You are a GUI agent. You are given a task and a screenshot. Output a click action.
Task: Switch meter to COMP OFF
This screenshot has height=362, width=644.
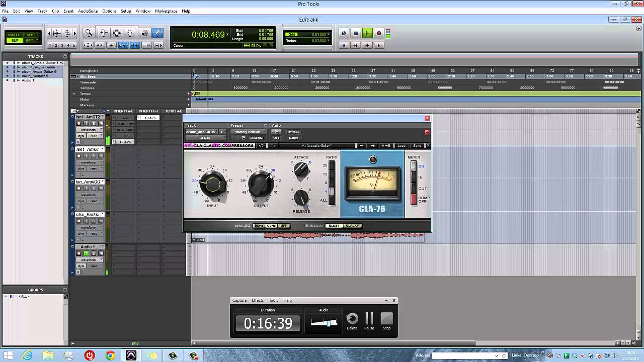(414, 200)
